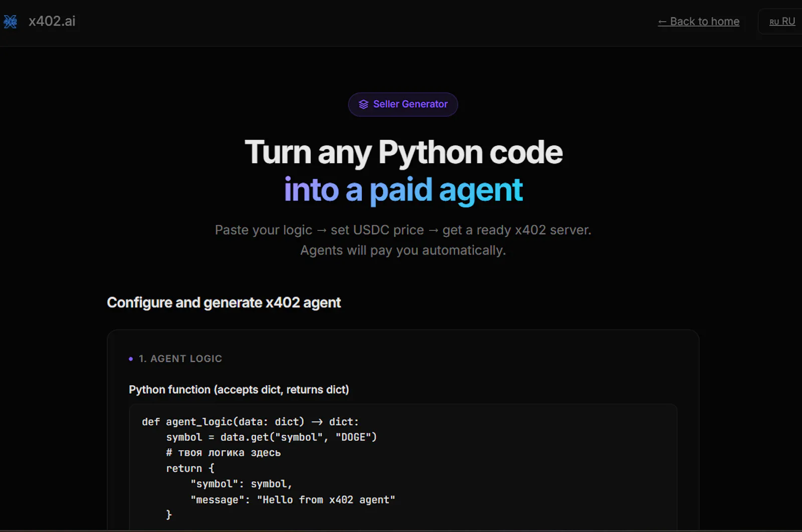The image size is (802, 532).
Task: Click the 'into a paid agent' gradient text
Action: [x=404, y=190]
